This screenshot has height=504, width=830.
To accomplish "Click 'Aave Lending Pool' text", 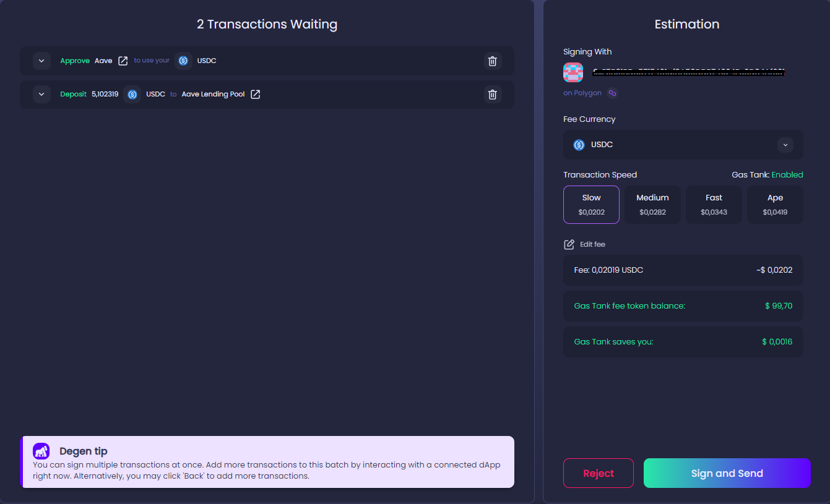I will [x=213, y=94].
